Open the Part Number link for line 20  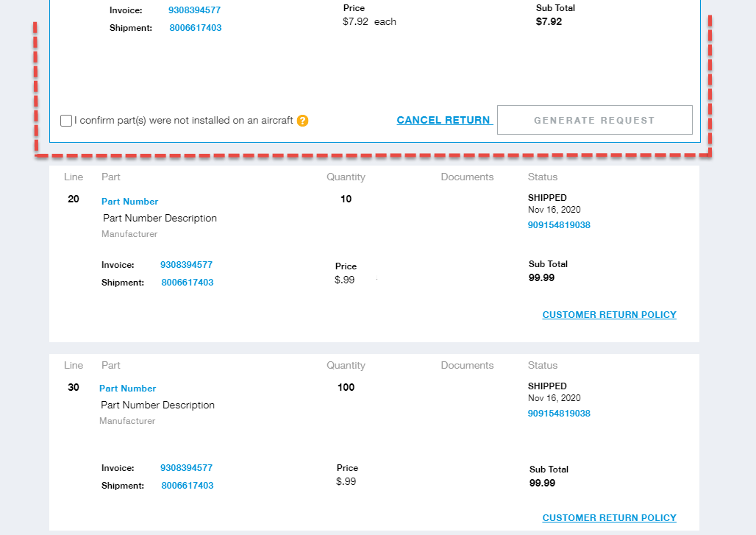tap(130, 202)
